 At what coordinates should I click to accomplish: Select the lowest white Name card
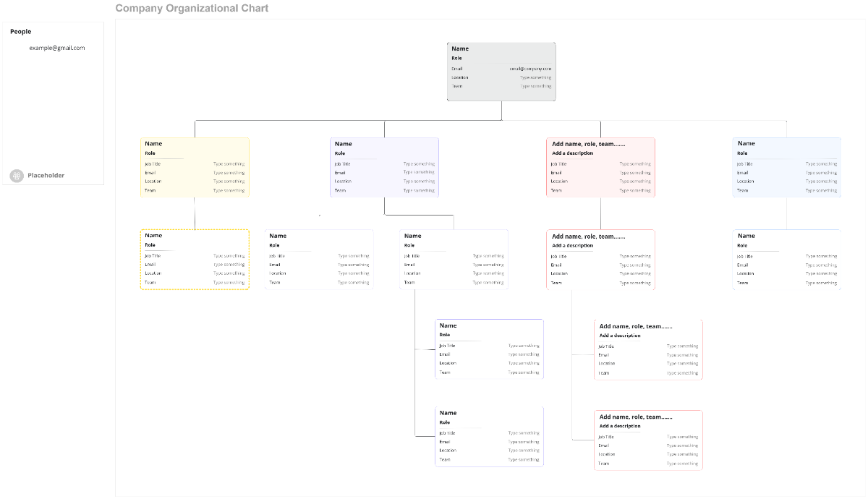[x=489, y=436]
